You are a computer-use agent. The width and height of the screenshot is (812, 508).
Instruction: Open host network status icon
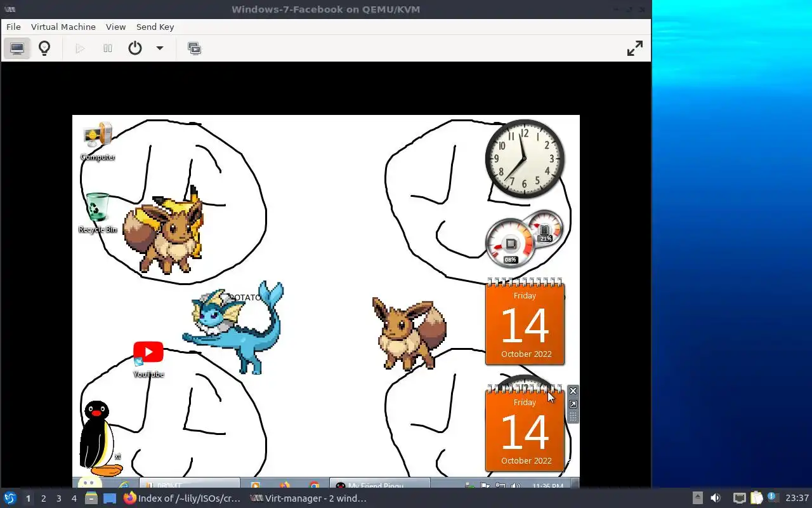(739, 498)
